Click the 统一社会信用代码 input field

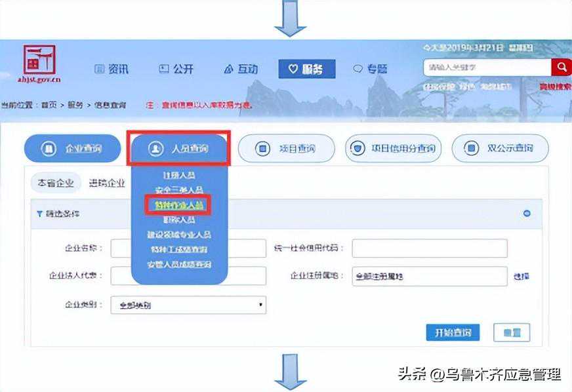coord(430,248)
